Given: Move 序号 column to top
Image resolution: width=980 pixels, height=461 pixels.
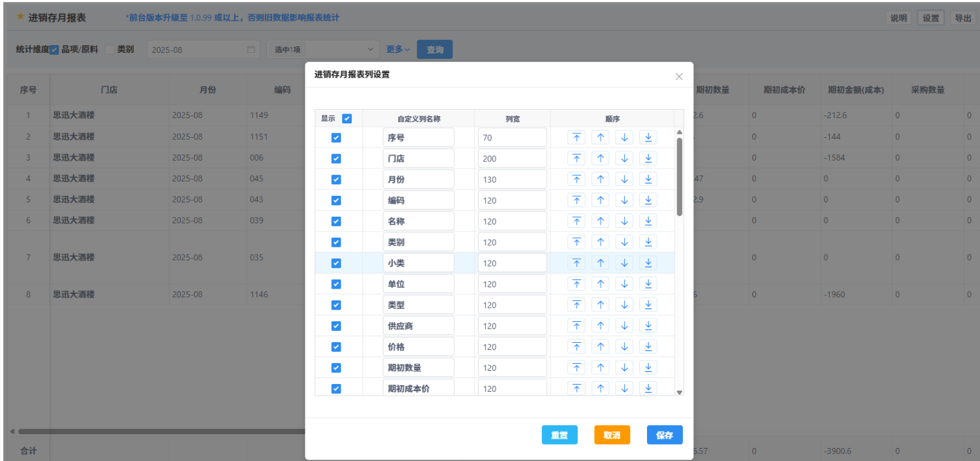Looking at the screenshot, I should pyautogui.click(x=577, y=138).
